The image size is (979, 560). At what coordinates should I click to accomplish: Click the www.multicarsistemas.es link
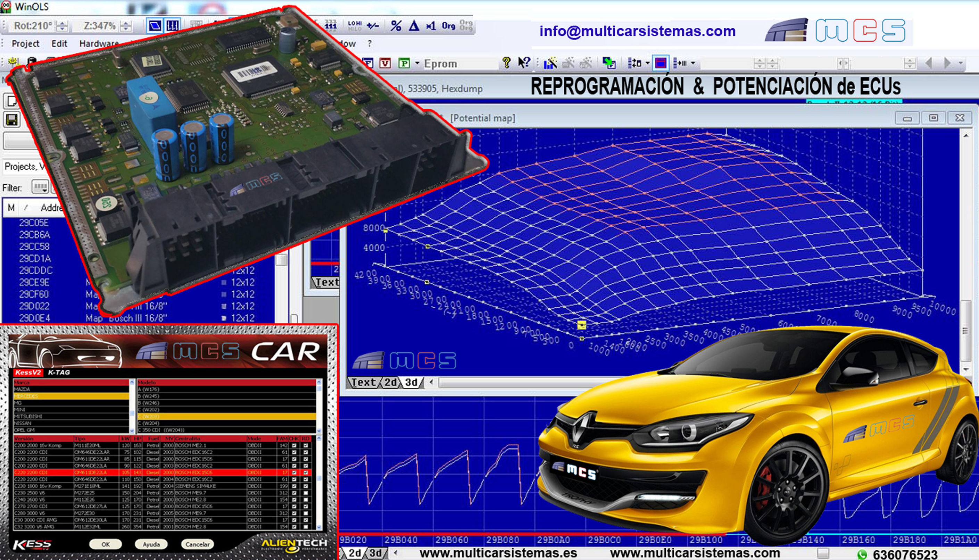click(x=498, y=553)
